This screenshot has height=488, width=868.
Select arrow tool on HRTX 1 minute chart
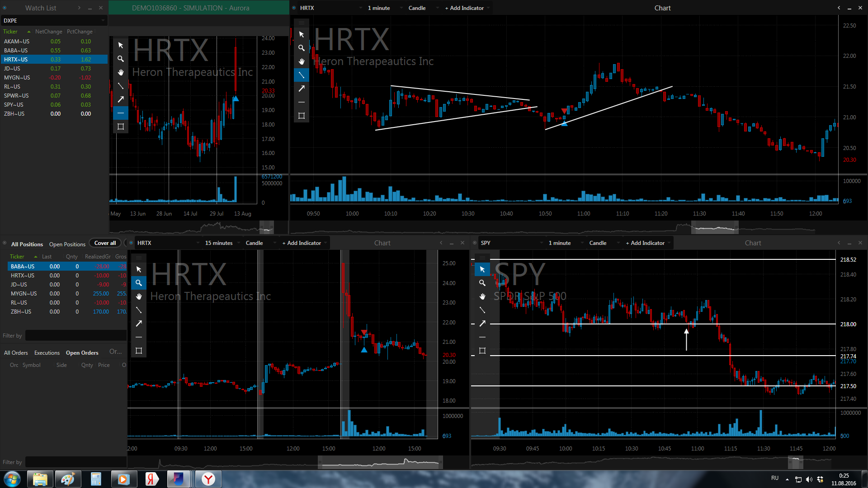pos(302,89)
